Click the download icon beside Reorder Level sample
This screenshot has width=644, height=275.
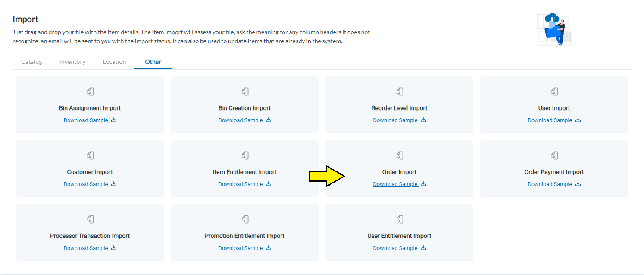(x=423, y=120)
